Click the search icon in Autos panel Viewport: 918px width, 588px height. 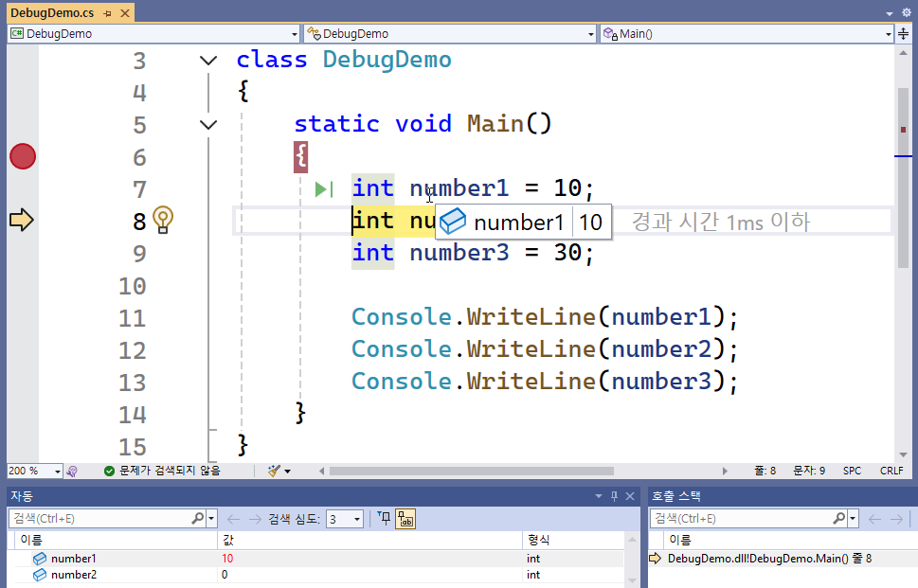(x=198, y=519)
